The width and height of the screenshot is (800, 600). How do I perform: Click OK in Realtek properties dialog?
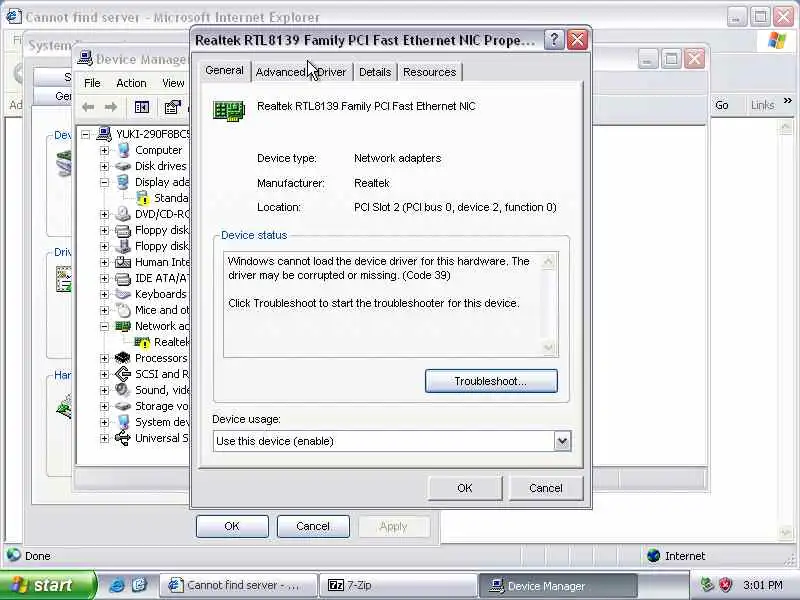tap(465, 488)
